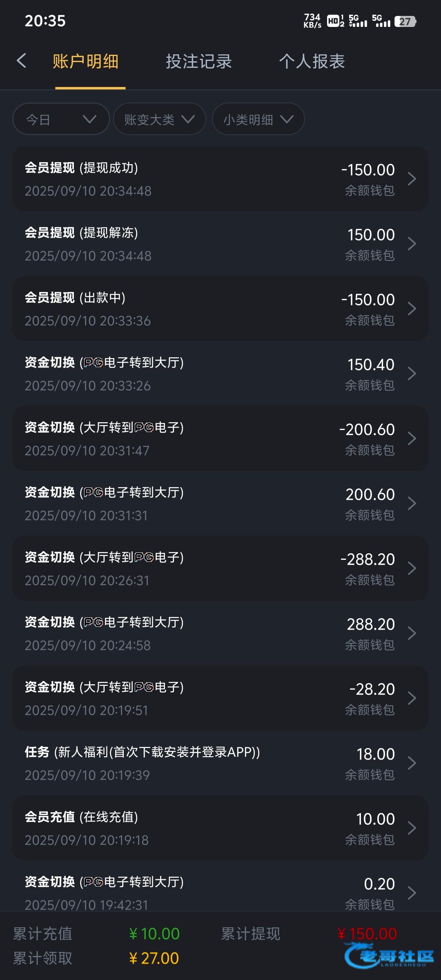Open the 今日 date filter dropdown
Viewport: 441px width, 980px height.
point(61,119)
